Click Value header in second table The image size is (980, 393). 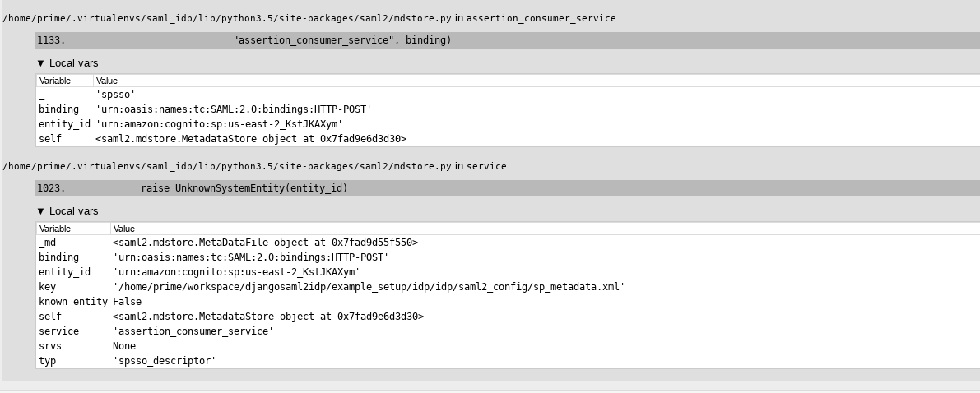124,229
